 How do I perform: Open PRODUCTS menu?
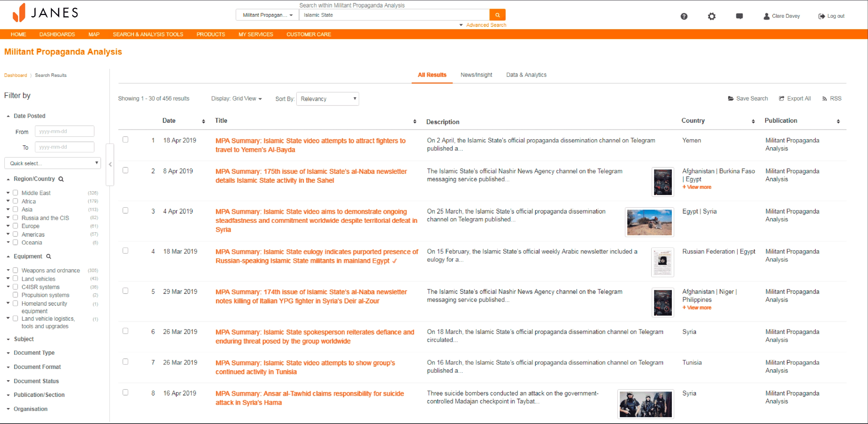211,34
